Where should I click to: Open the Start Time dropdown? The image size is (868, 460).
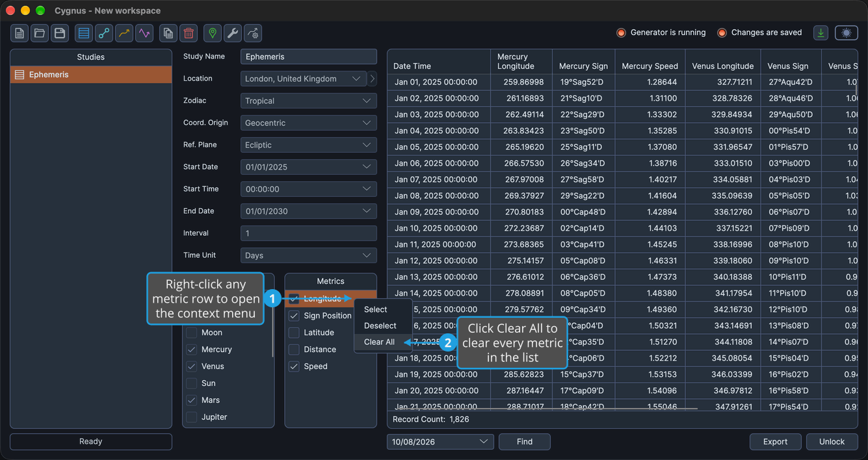(309, 189)
